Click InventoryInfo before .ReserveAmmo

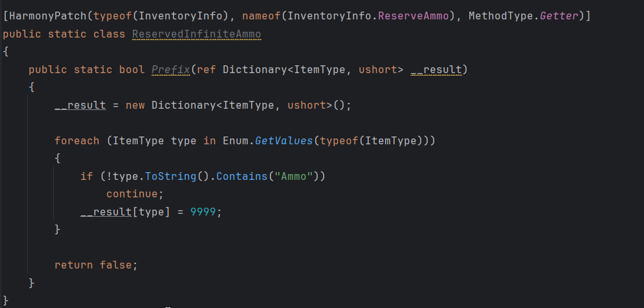pos(329,16)
